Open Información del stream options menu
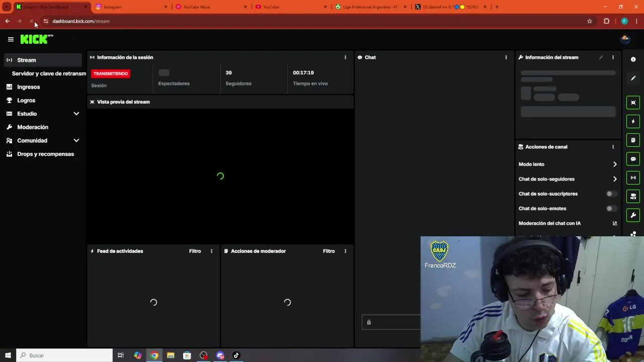The width and height of the screenshot is (644, 362). click(x=613, y=57)
